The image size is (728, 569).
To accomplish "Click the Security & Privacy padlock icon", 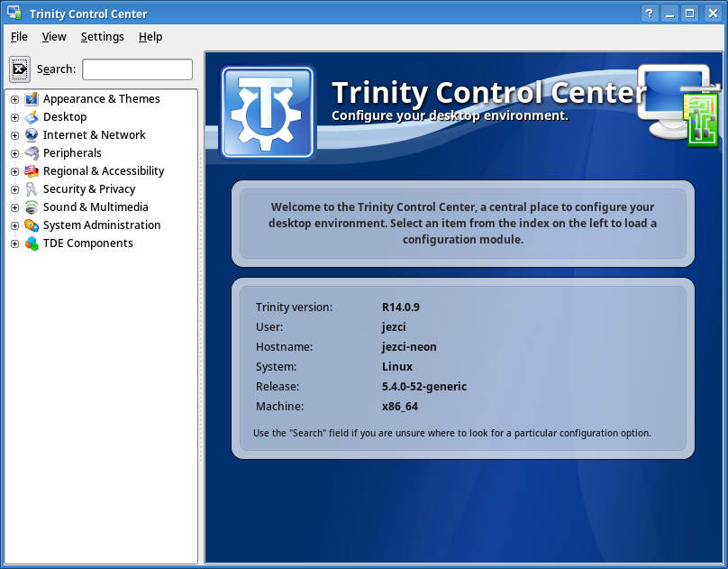I will (32, 188).
